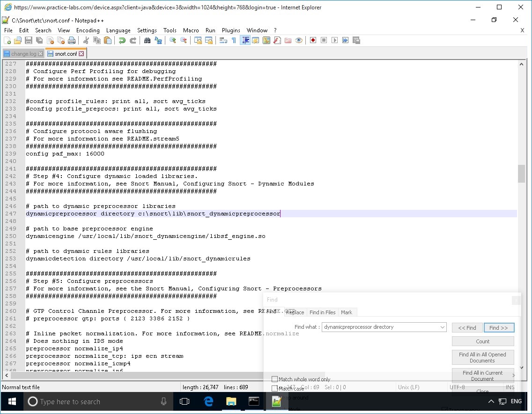This screenshot has height=414, width=532.
Task: Expand the Find what history dropdown
Action: pyautogui.click(x=442, y=327)
